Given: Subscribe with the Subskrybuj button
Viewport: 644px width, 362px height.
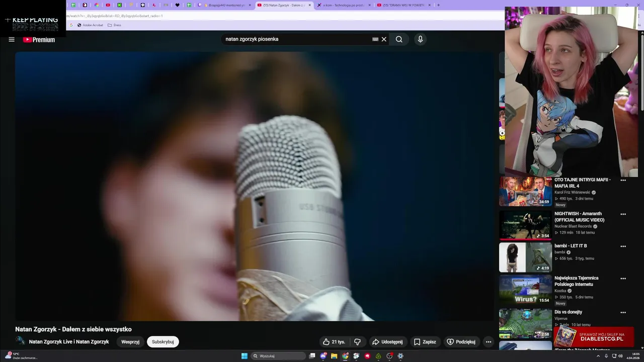Looking at the screenshot, I should tap(163, 342).
